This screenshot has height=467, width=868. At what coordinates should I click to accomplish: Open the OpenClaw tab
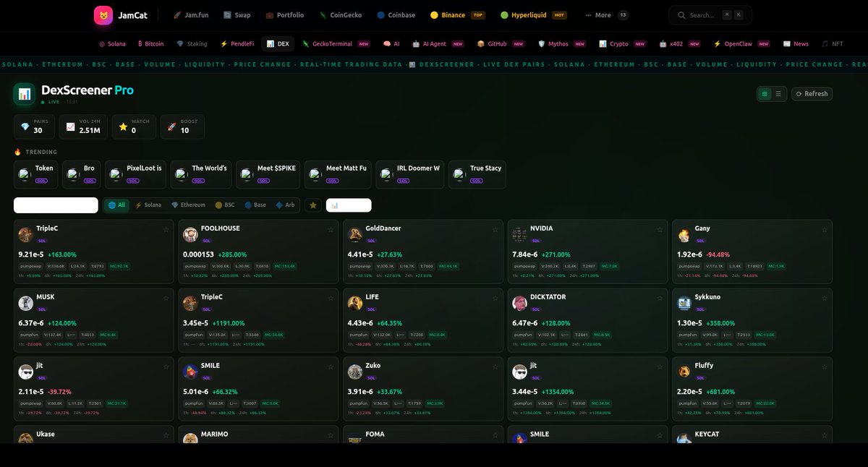[x=742, y=44]
